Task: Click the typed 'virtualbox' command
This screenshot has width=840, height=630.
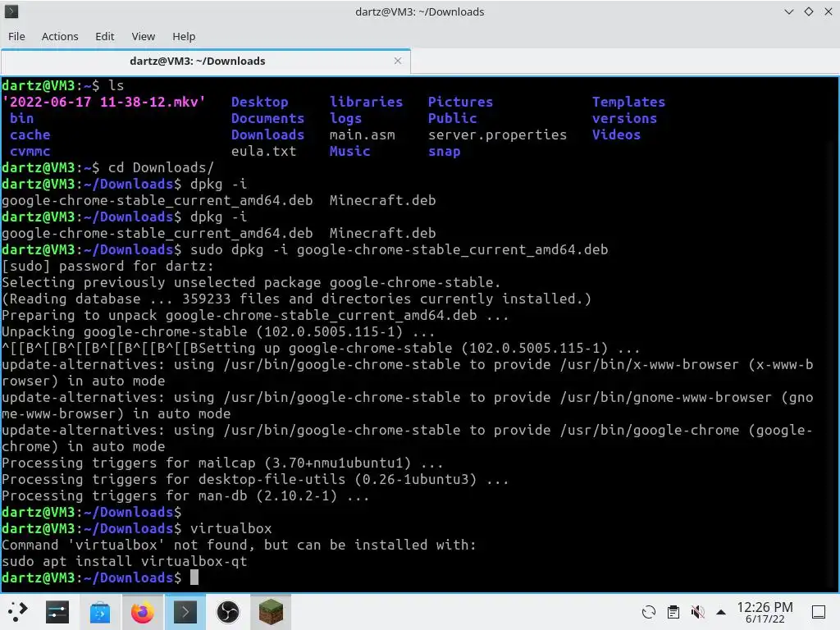Action: coord(231,528)
